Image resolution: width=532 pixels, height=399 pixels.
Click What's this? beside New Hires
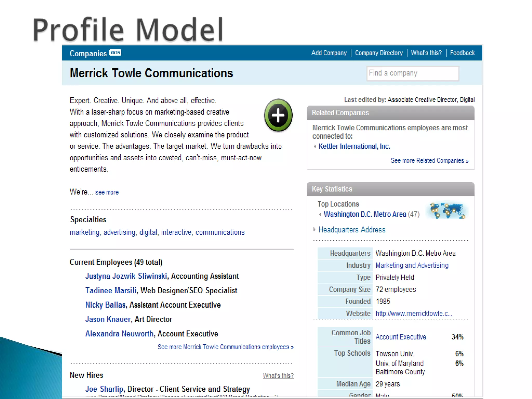(x=278, y=376)
